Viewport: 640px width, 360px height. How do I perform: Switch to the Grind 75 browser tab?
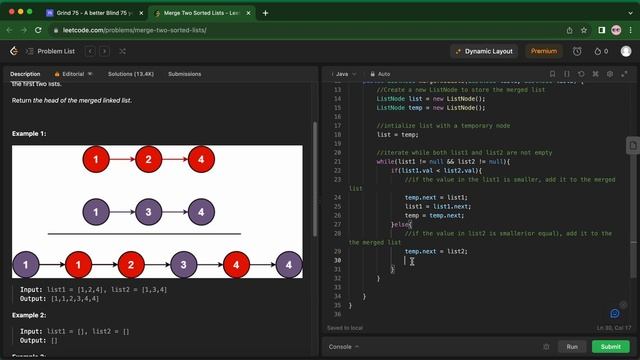[x=94, y=13]
